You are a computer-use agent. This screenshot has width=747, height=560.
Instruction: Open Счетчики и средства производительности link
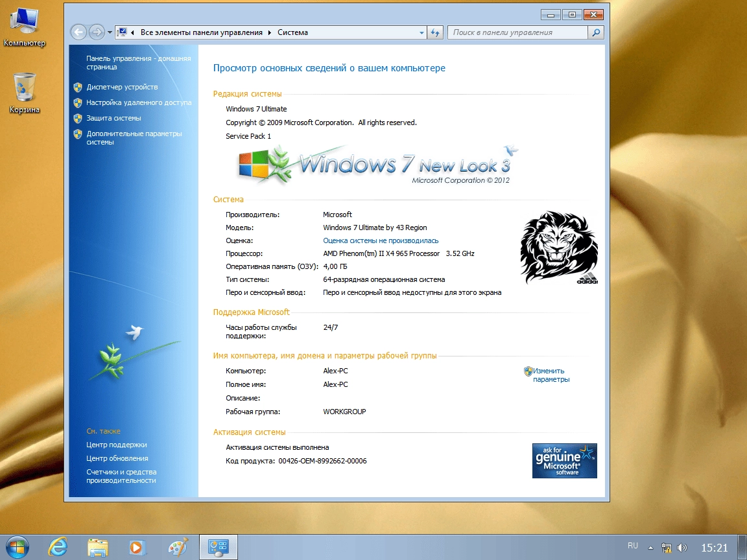121,476
